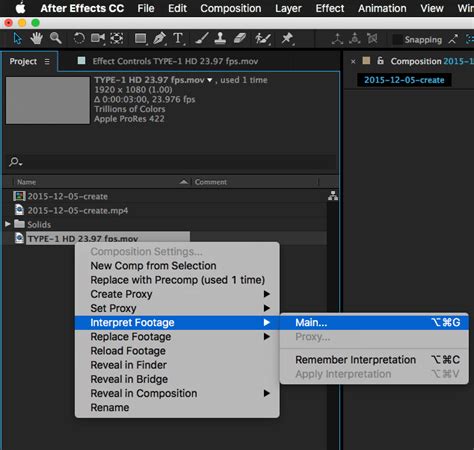Open the Layer menu
Image resolution: width=474 pixels, height=450 pixels.
288,8
